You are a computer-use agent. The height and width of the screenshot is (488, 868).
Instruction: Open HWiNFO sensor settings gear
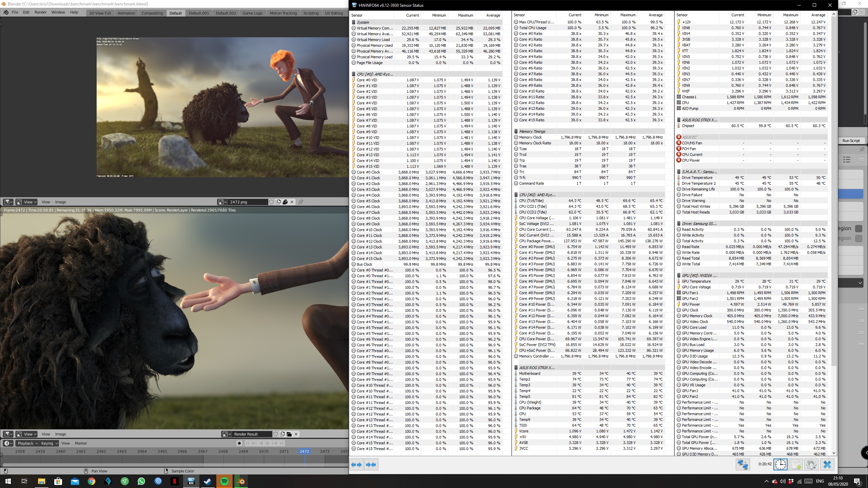coord(811,464)
